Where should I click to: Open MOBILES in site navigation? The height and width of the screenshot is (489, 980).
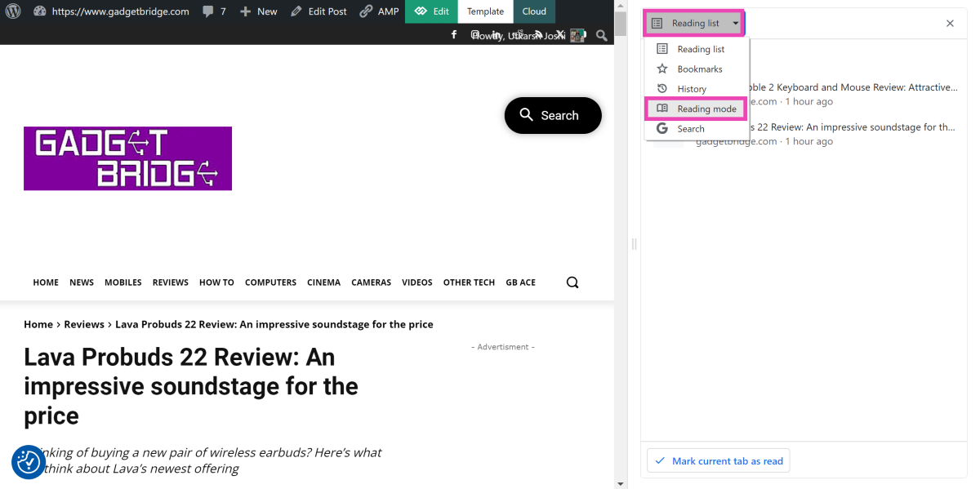(123, 282)
